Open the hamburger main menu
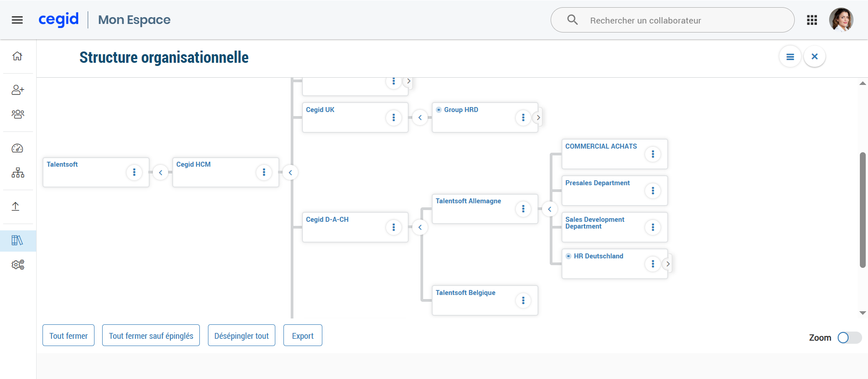 pos(17,20)
